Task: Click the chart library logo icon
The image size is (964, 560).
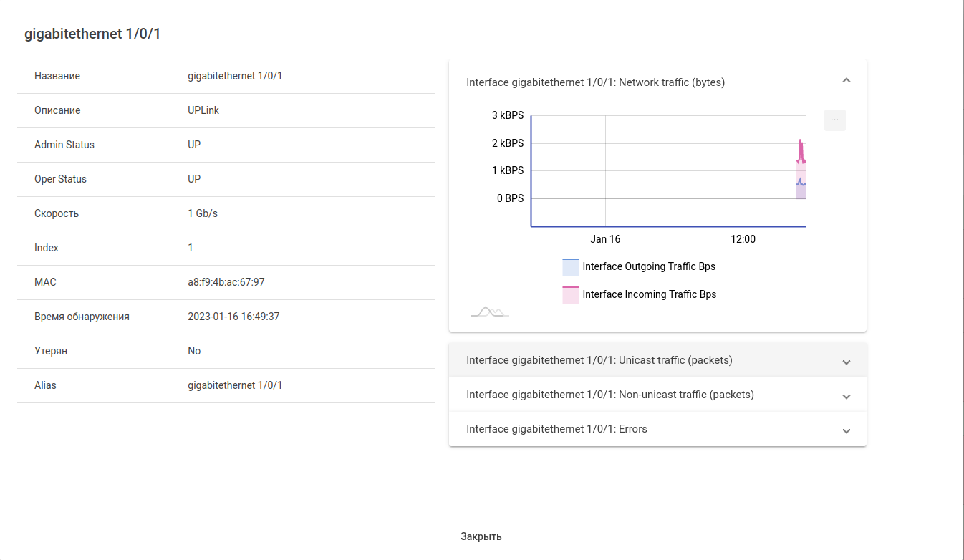Action: [489, 312]
